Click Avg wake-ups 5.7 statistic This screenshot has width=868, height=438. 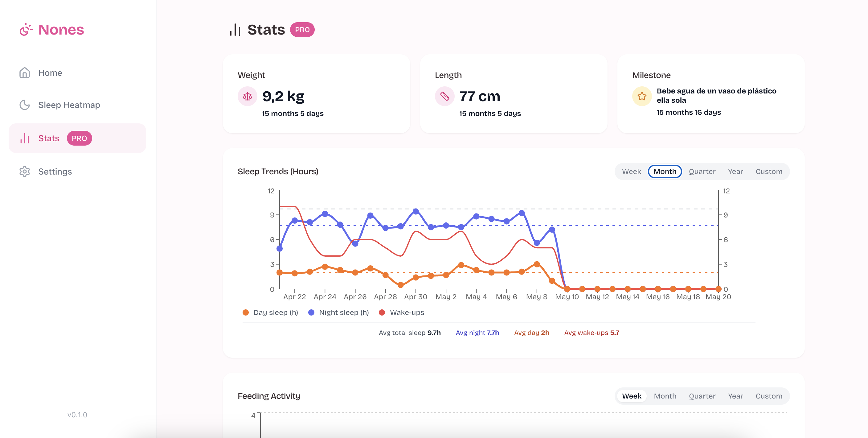(592, 333)
